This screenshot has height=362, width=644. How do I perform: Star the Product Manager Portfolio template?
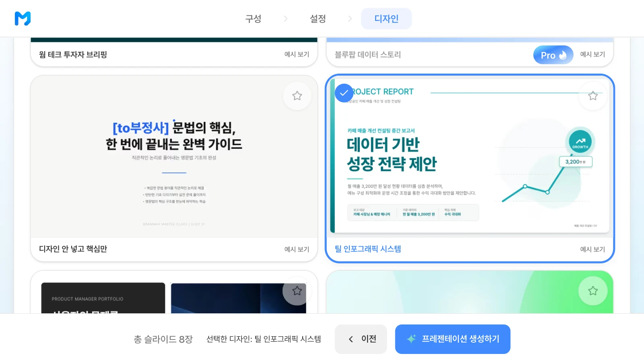[297, 291]
